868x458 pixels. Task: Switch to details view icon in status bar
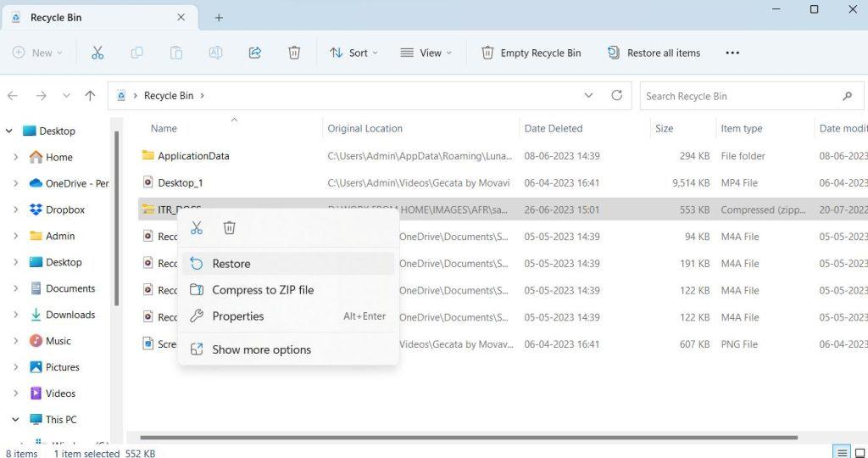coord(842,453)
